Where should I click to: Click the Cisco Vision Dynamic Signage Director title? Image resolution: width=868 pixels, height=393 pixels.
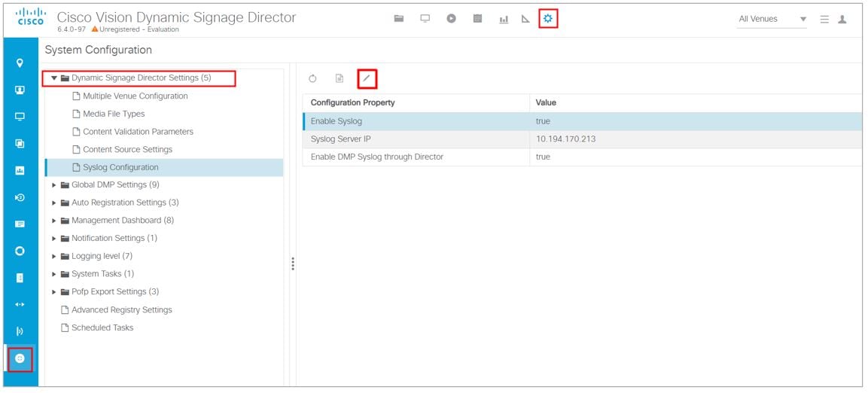pos(177,18)
